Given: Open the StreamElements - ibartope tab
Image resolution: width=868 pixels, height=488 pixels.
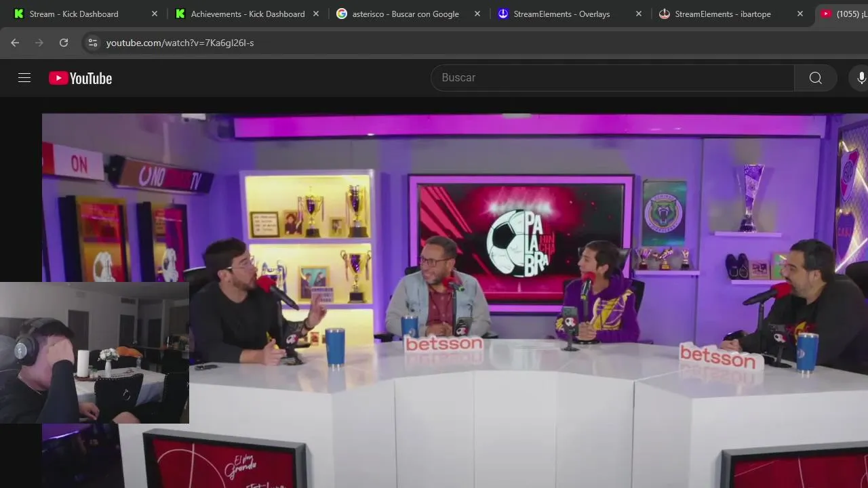Looking at the screenshot, I should pos(723,14).
